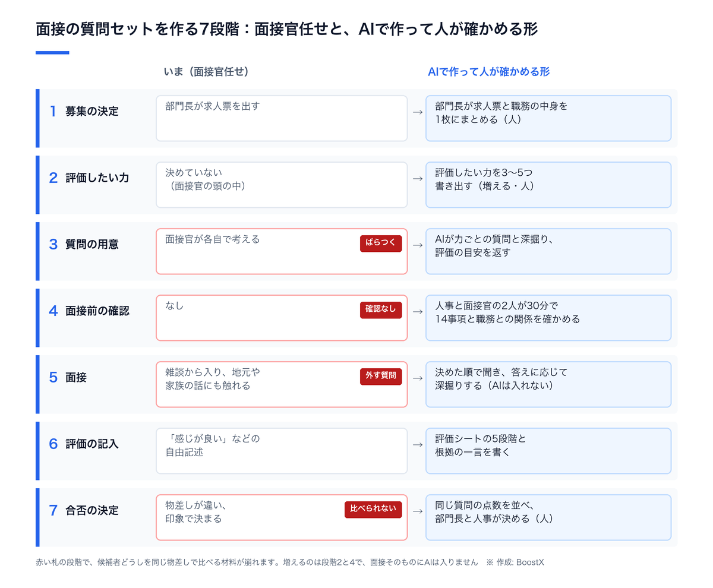
Task: Click the blue box 評価したい力を3〜5つ書き出す
Action: [548, 185]
